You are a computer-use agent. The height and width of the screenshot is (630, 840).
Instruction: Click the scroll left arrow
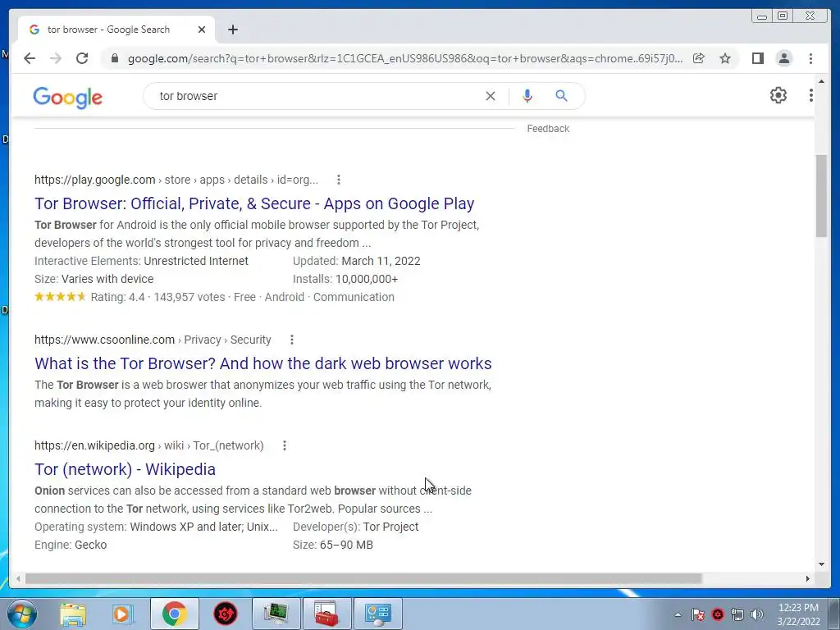click(x=18, y=578)
